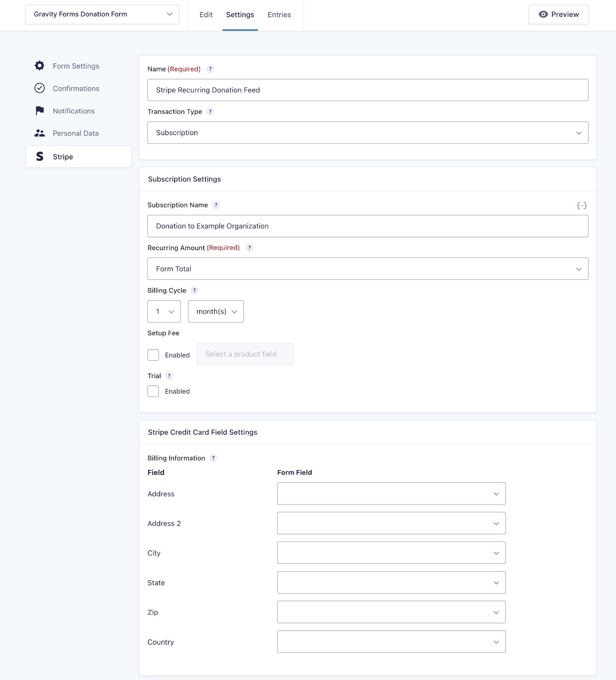
Task: Open the Billing Cycle number dropdown
Action: tap(164, 311)
